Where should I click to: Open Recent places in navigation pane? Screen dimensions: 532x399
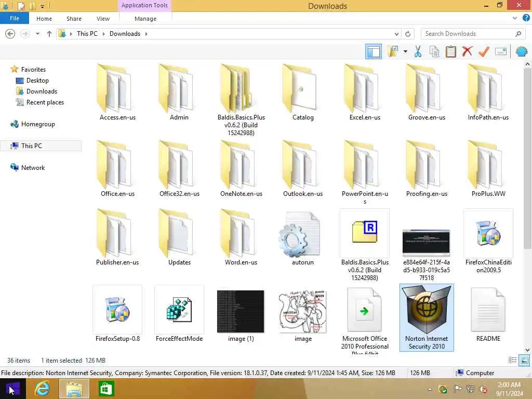click(45, 102)
